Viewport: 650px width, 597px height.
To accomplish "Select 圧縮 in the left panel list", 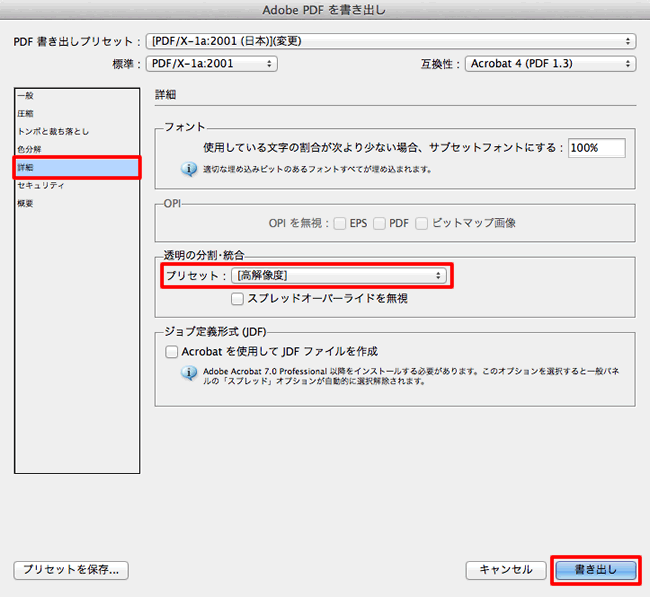I will (x=77, y=114).
